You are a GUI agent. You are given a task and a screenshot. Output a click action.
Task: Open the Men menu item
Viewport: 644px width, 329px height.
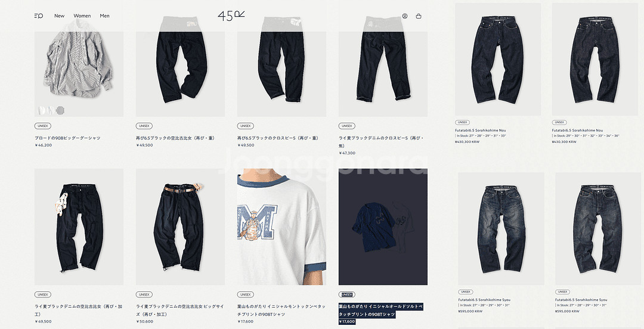pyautogui.click(x=105, y=16)
